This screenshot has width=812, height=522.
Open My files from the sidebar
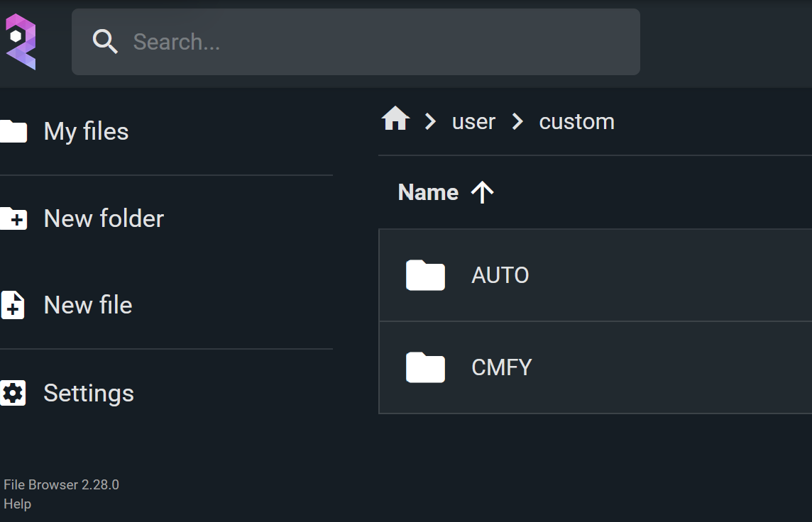(x=86, y=131)
